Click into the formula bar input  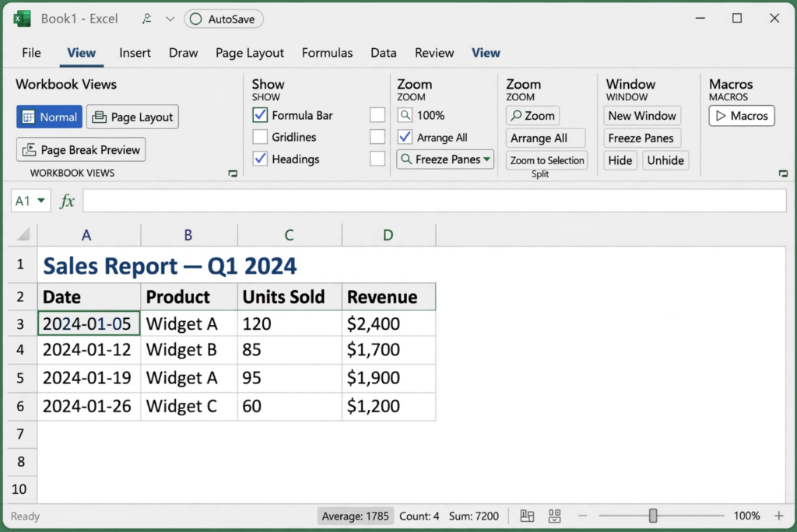(434, 201)
